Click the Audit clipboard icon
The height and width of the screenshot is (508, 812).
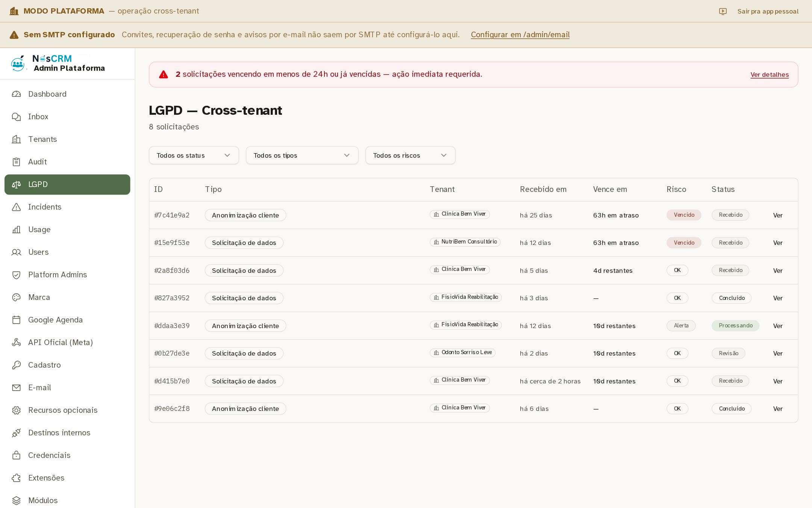(x=16, y=162)
